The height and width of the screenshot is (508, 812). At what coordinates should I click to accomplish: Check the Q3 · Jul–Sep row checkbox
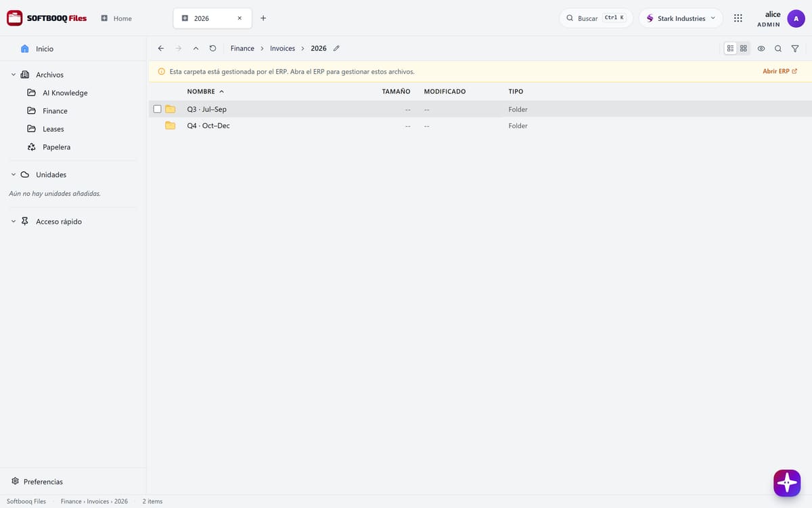point(158,109)
